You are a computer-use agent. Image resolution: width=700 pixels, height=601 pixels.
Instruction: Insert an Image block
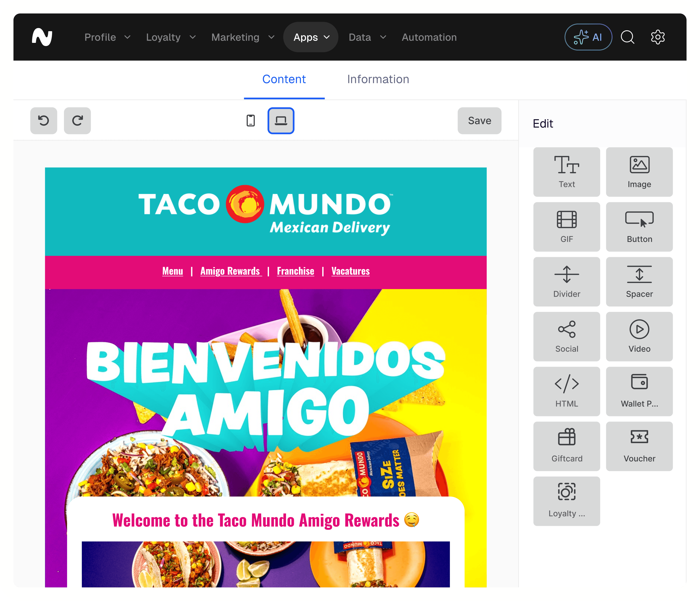coord(639,172)
